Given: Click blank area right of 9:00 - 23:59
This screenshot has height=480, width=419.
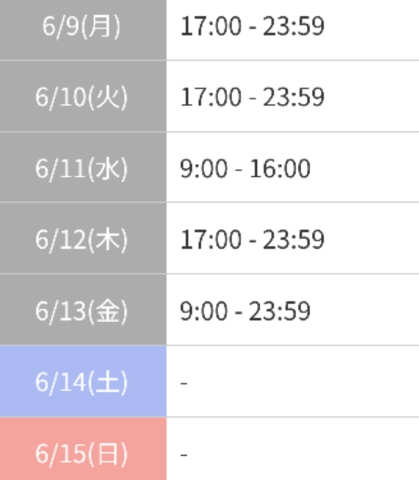Looking at the screenshot, I should click(x=365, y=311).
